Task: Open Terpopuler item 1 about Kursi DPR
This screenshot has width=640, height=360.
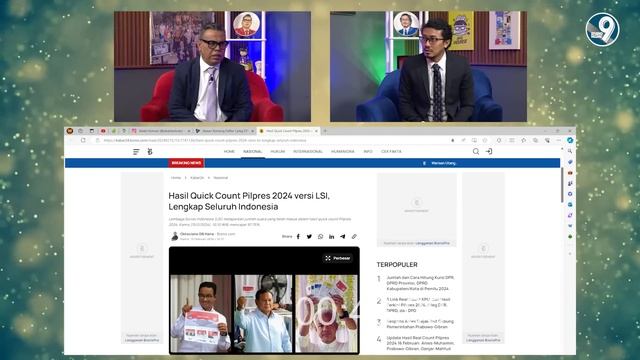Action: coord(421,283)
